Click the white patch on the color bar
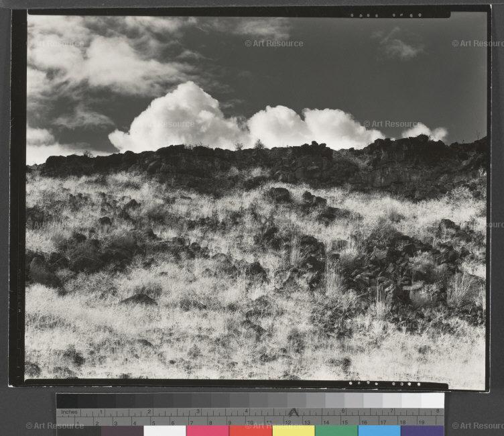 pos(165,431)
